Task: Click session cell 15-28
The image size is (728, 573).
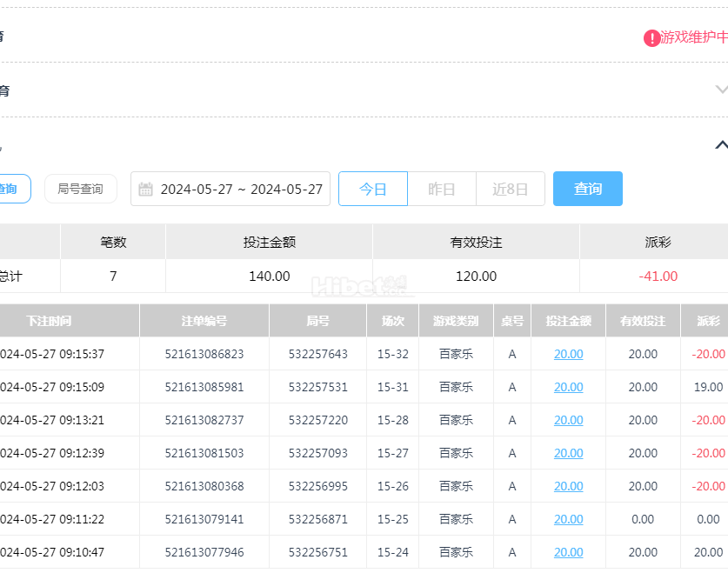Action: click(393, 420)
